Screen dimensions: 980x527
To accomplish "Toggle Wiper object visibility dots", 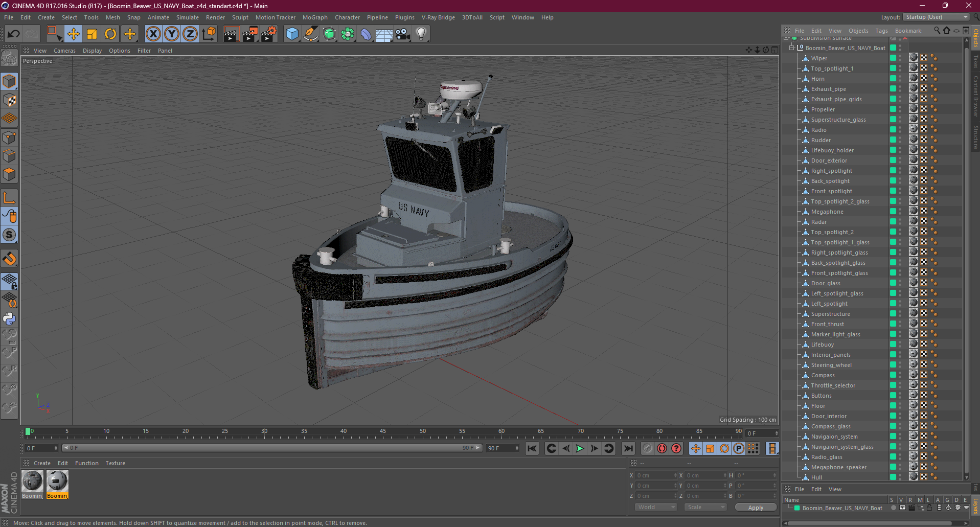I will [900, 58].
